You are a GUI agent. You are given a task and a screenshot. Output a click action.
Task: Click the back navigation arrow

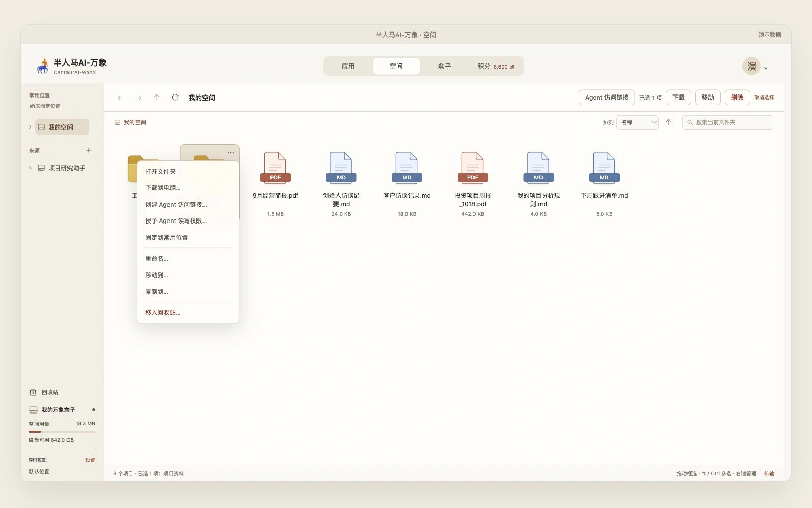120,98
